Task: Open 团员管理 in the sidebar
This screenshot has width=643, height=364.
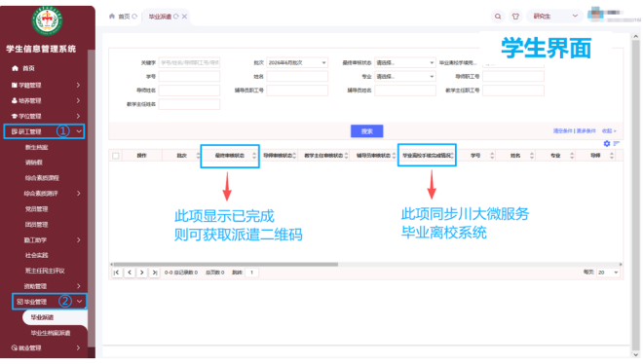Action: coord(36,225)
